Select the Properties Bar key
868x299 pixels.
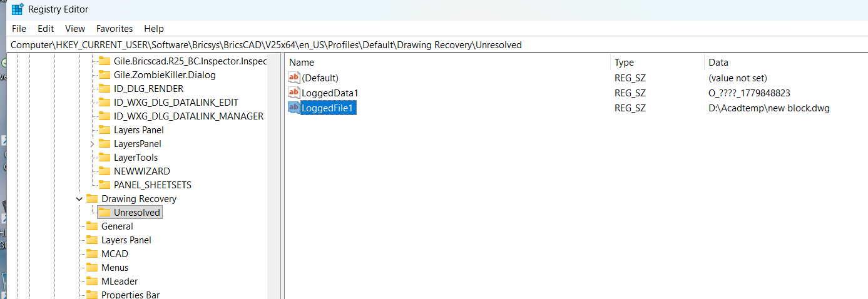coord(130,295)
